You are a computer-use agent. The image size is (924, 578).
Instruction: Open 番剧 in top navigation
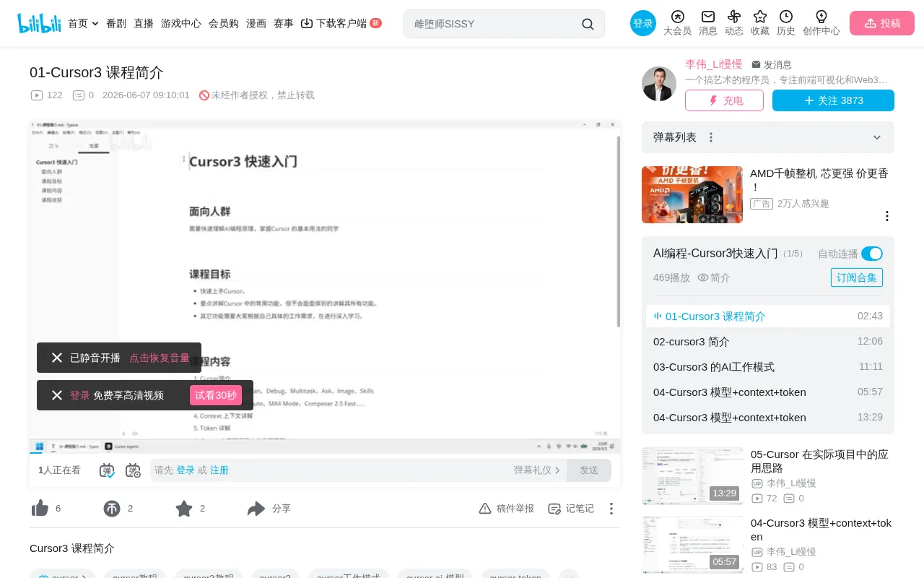click(x=116, y=23)
